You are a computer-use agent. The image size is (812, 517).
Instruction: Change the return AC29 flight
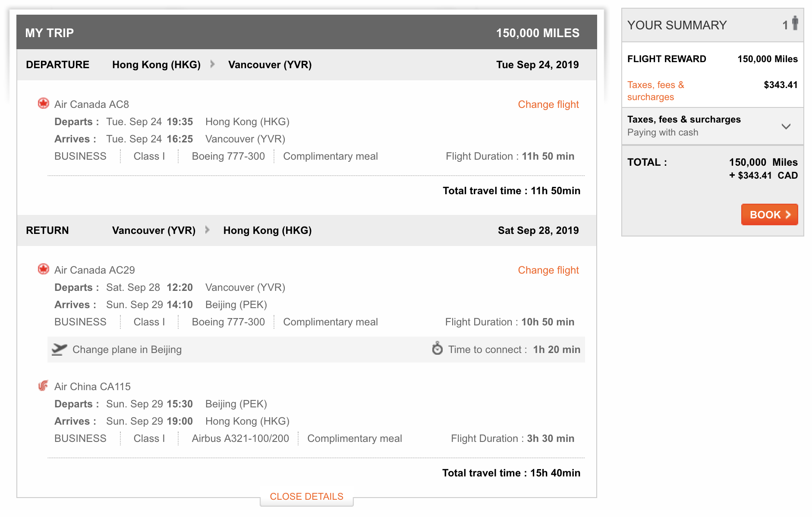[x=548, y=270]
